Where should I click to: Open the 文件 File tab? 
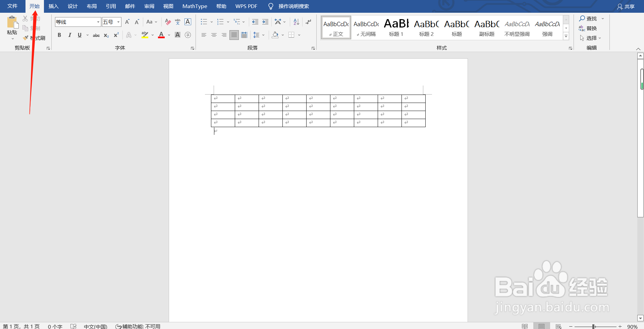coord(12,6)
